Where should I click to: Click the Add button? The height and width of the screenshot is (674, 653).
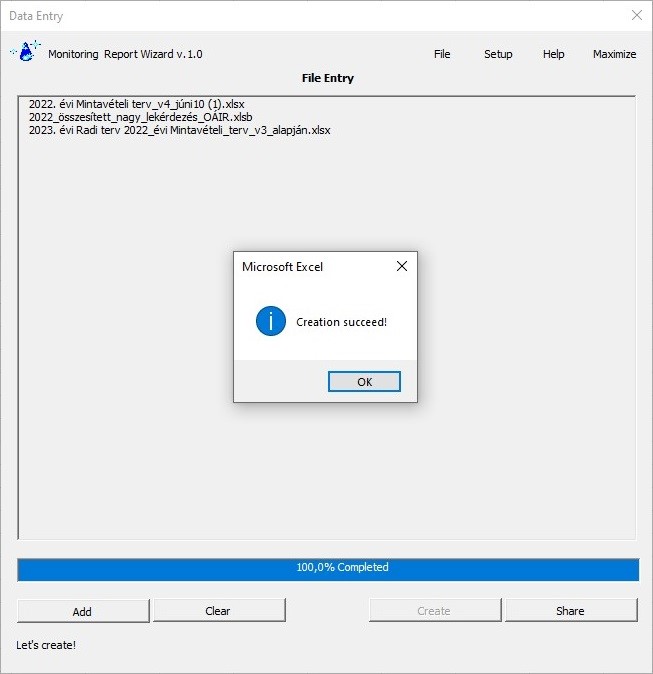[x=83, y=611]
